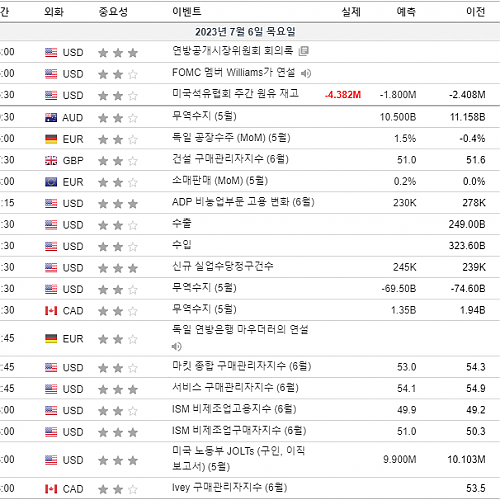Click the Australian flag beside AUD
Screen dimensions: 500x500
[x=51, y=118]
